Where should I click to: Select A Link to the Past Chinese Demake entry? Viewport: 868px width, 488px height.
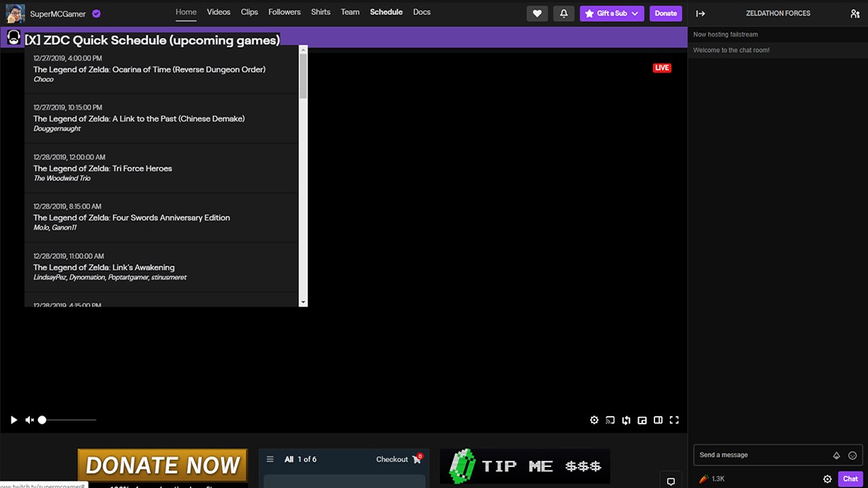tap(161, 119)
